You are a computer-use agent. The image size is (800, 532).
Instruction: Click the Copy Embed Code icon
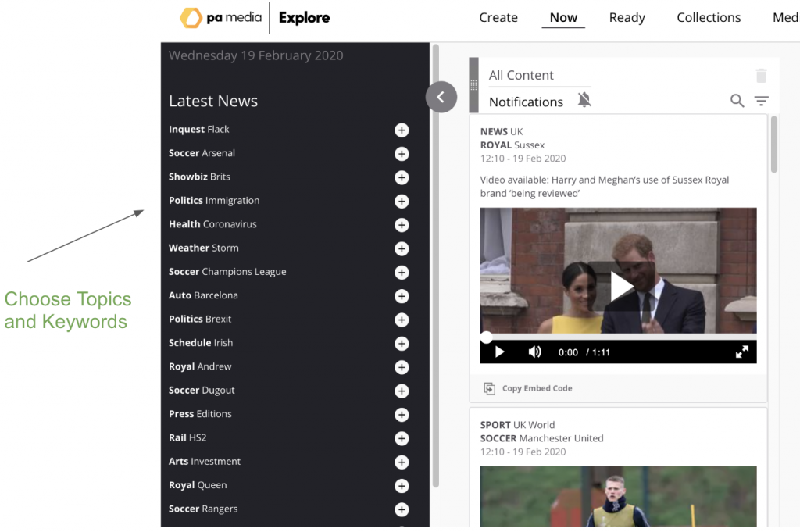(489, 388)
